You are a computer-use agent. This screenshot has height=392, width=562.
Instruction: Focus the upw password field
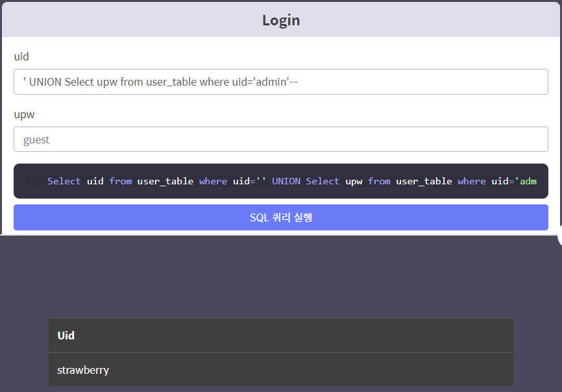280,139
